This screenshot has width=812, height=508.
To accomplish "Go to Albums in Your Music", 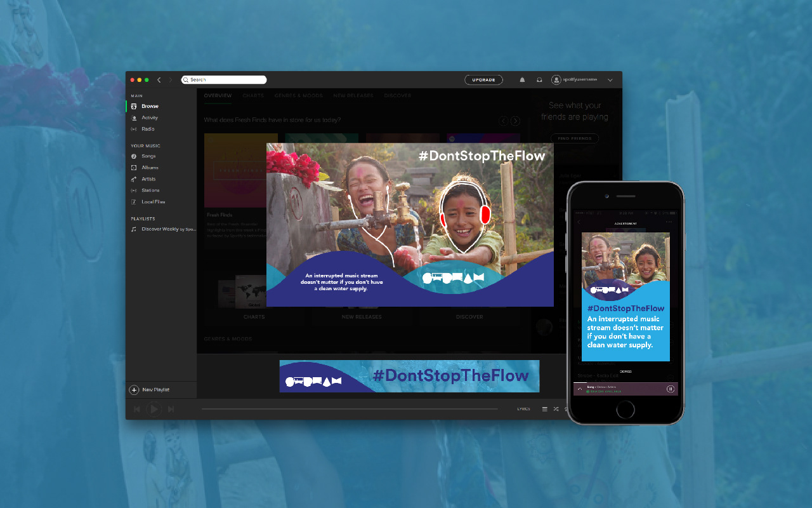I will [x=150, y=167].
